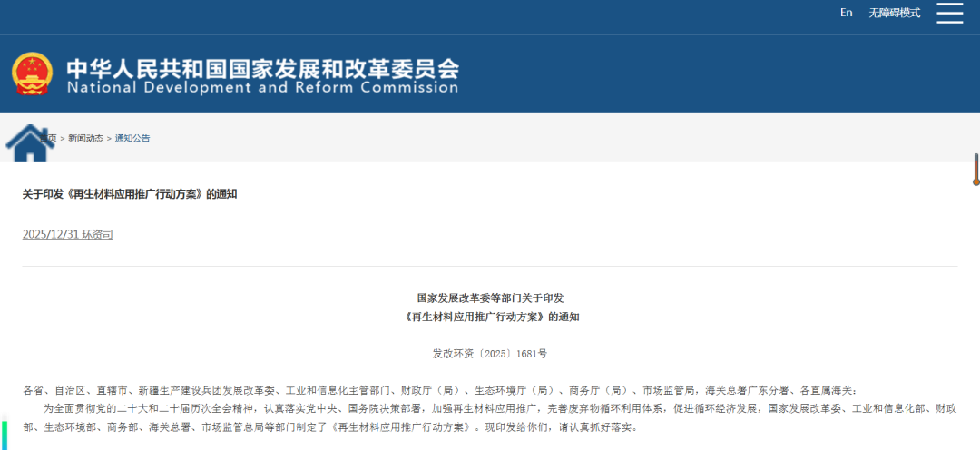Viewport: 980px width, 450px height.
Task: Click the centered heading 国家发展改革委等部门关于印发
Action: click(490, 298)
